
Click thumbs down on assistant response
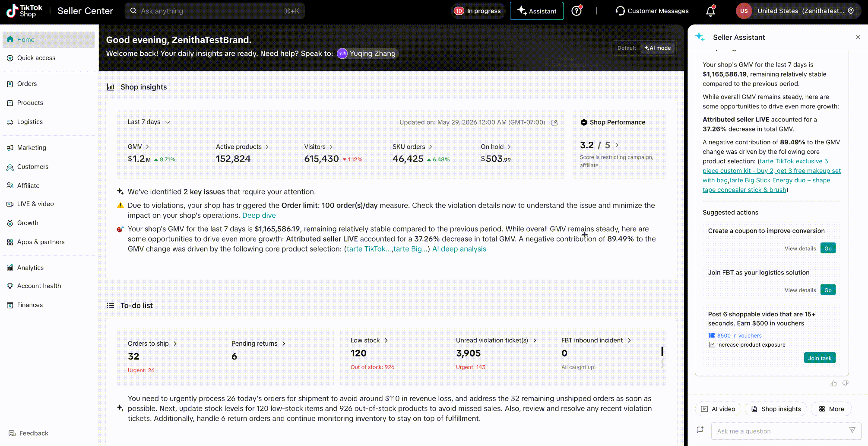coord(846,383)
